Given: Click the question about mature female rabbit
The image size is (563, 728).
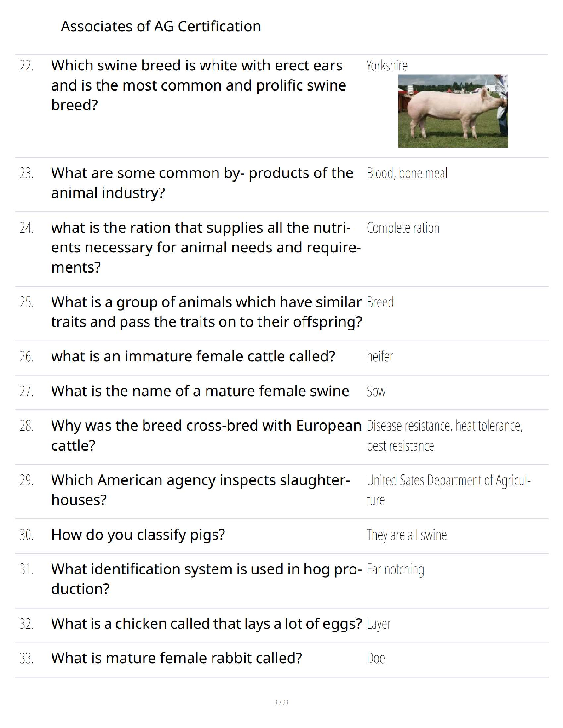Looking at the screenshot, I should [x=177, y=659].
